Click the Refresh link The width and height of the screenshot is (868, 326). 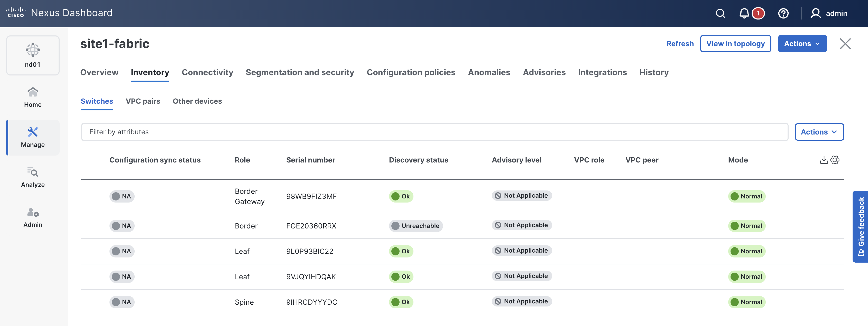tap(680, 44)
